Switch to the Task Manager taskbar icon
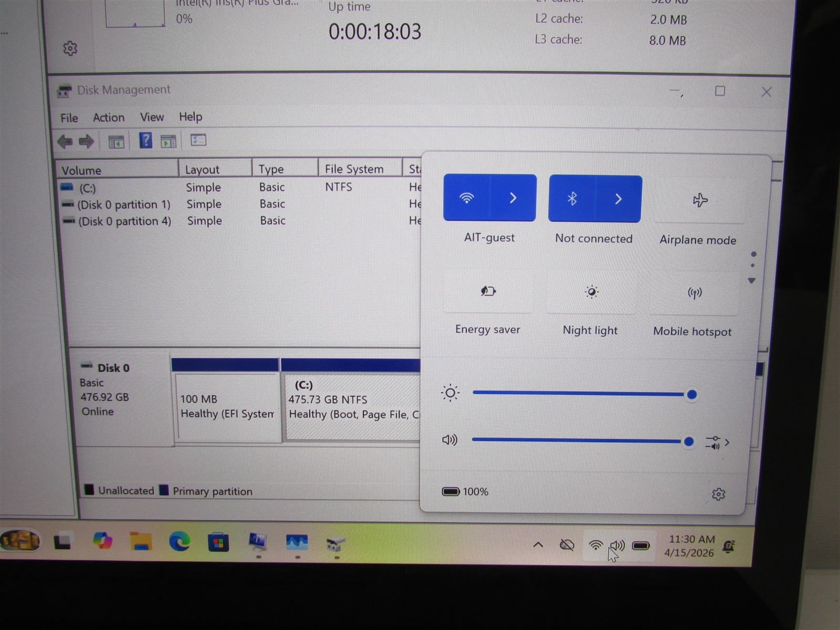 pos(297,542)
